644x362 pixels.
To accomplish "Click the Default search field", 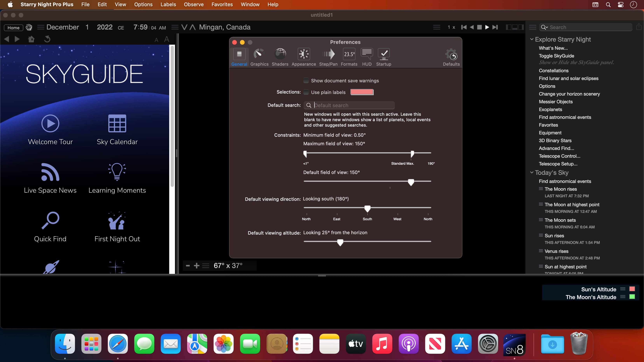I will (x=349, y=105).
